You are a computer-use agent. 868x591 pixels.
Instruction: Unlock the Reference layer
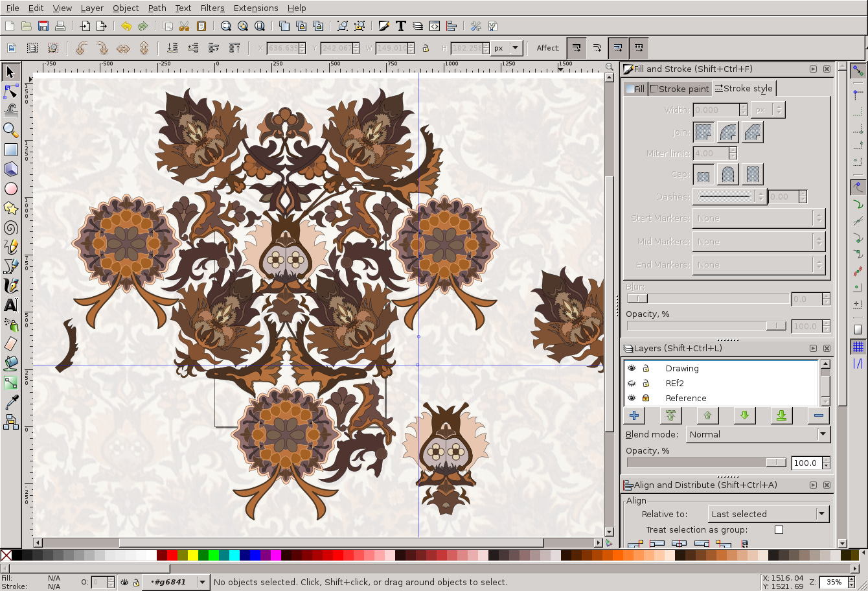click(646, 398)
